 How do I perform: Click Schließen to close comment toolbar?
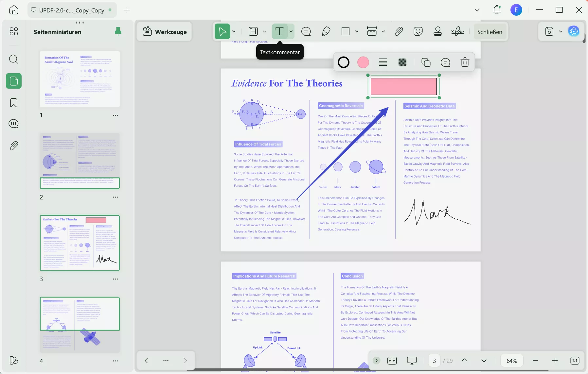(x=490, y=32)
